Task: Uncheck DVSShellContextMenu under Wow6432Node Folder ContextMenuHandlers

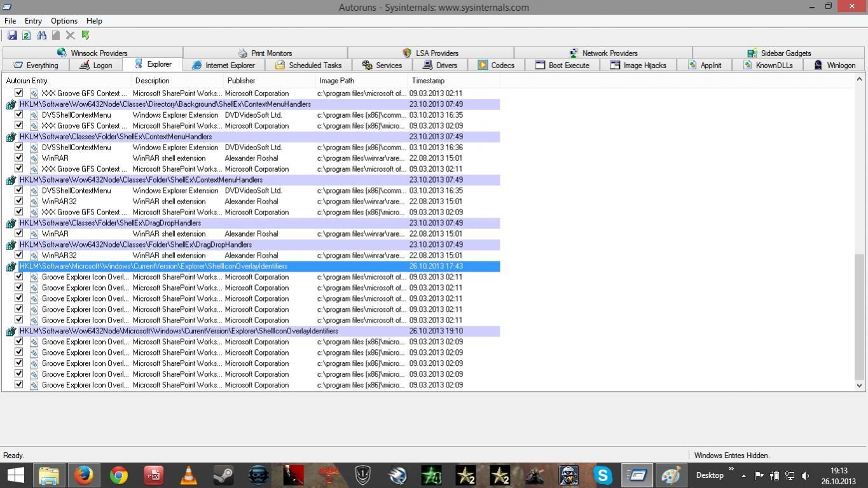Action: 19,190
